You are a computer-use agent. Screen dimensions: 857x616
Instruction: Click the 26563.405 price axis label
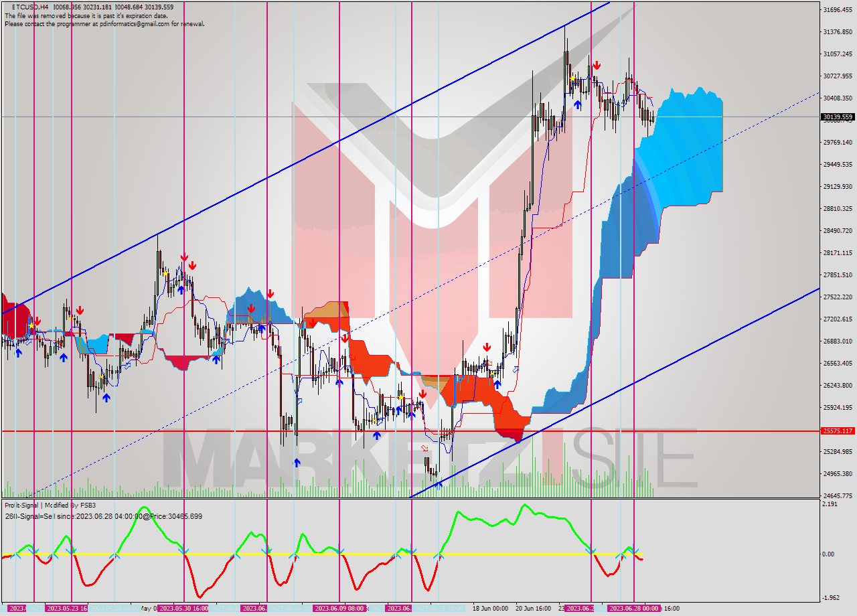[838, 363]
